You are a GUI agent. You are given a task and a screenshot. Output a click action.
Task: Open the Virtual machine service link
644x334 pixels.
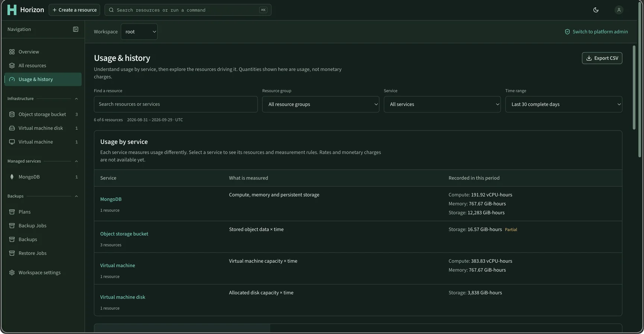pos(118,266)
